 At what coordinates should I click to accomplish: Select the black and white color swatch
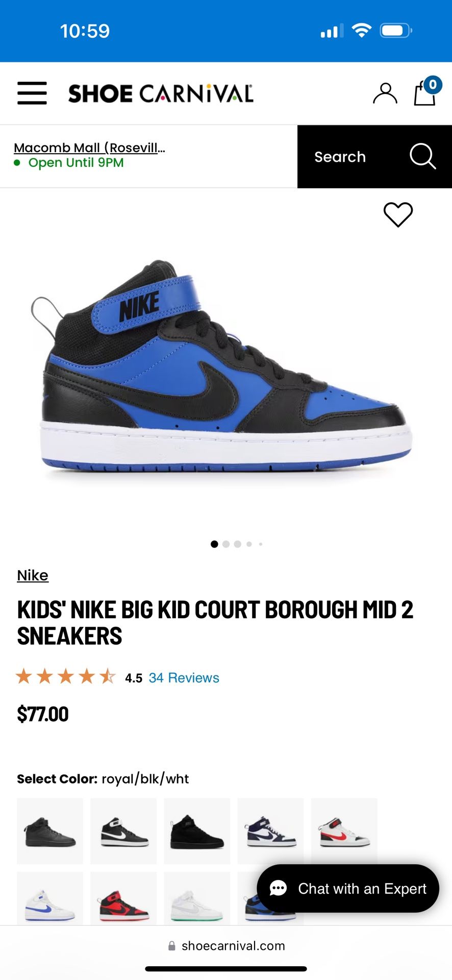(123, 831)
